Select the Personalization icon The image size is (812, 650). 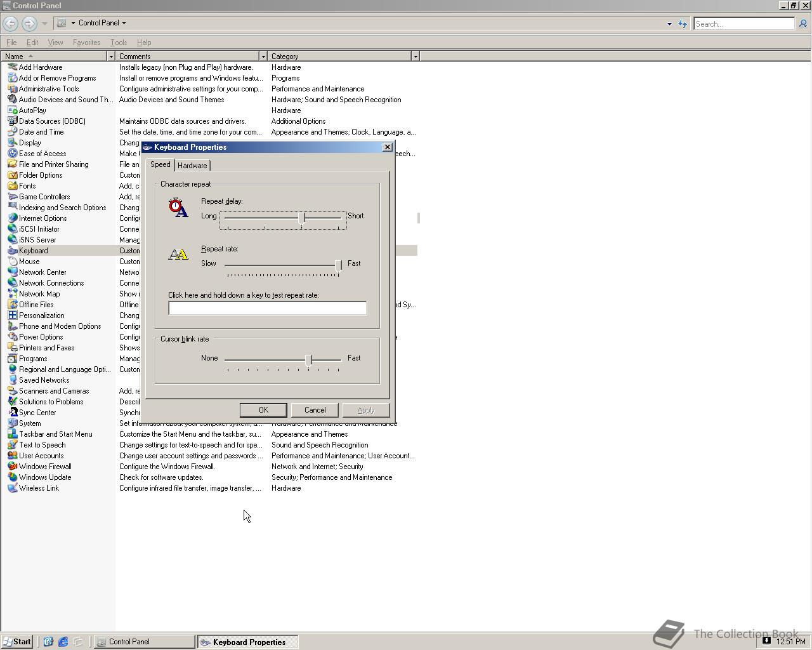pyautogui.click(x=12, y=315)
